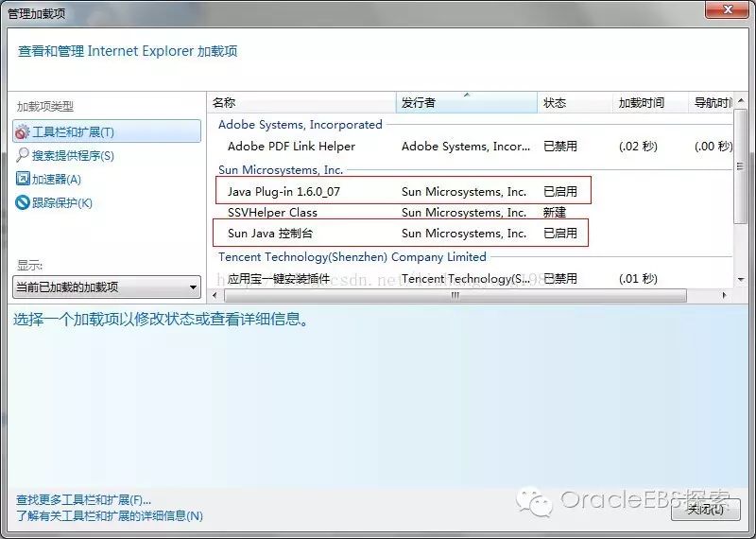Select the Java Plug-in 1.6.0_07 add-on
Screen dimensions: 756x539
click(x=284, y=192)
